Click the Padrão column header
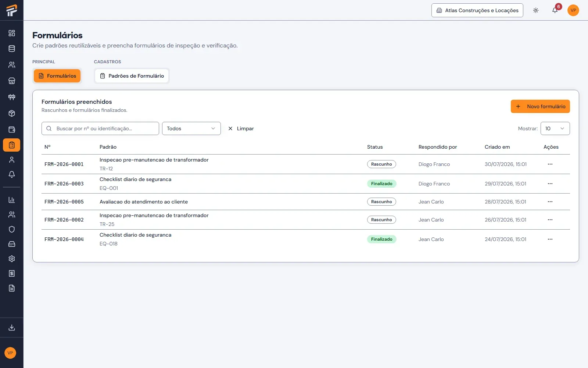Viewport: 588px width, 368px height. tap(108, 147)
